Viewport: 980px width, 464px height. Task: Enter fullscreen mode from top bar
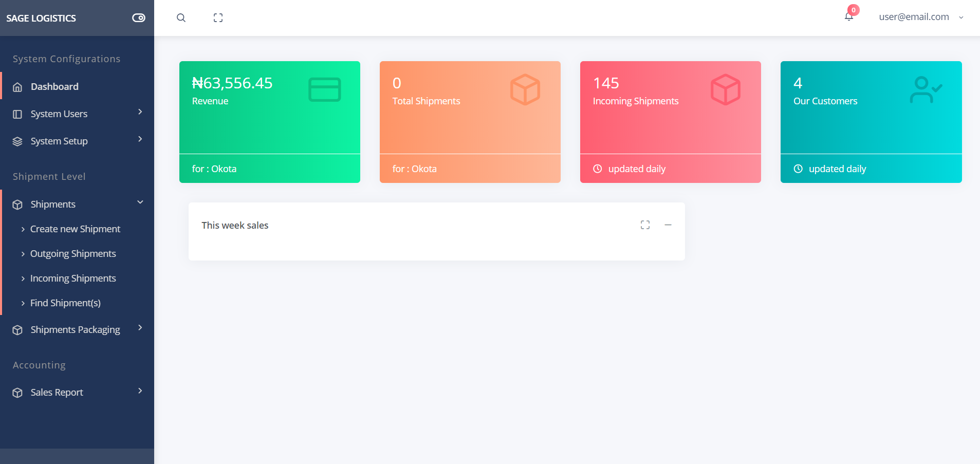pos(218,18)
